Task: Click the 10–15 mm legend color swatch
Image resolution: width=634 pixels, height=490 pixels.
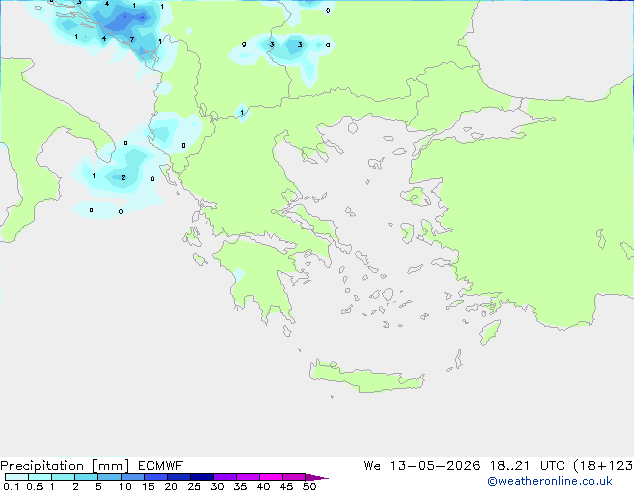Action: (132, 477)
